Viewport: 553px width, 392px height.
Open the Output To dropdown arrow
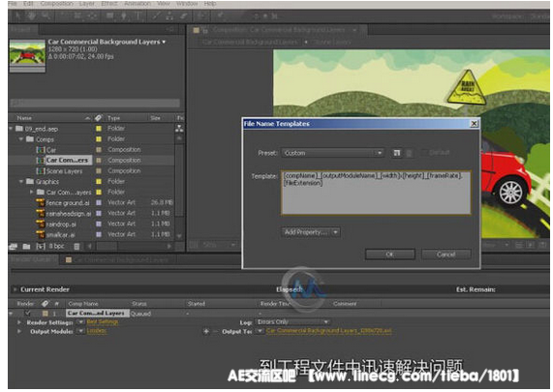[x=260, y=331]
